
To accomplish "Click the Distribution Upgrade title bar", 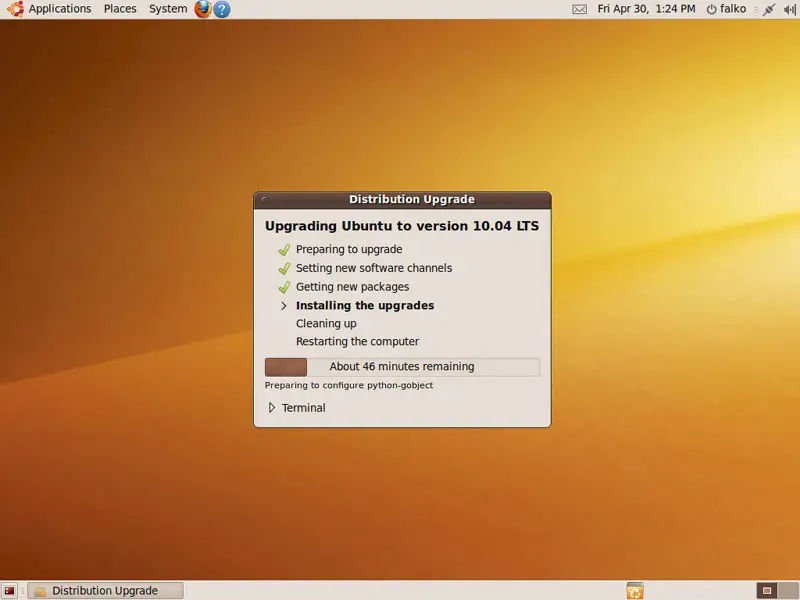I will click(403, 199).
